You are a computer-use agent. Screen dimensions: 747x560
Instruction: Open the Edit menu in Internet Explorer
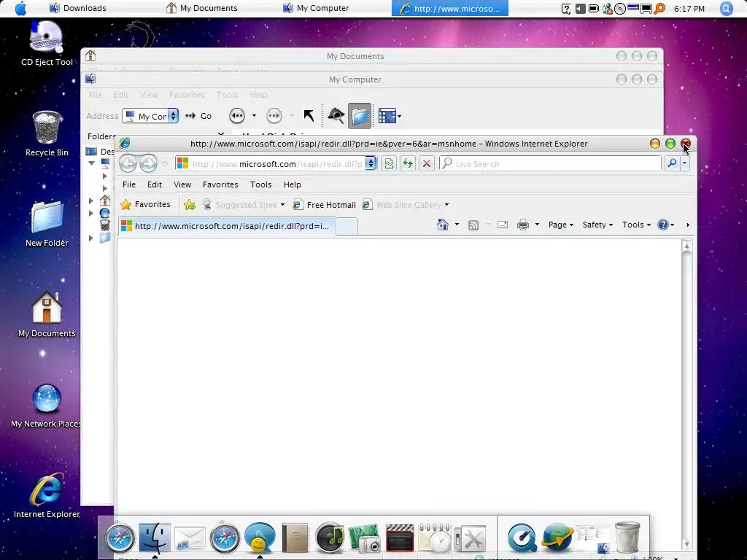click(x=155, y=184)
